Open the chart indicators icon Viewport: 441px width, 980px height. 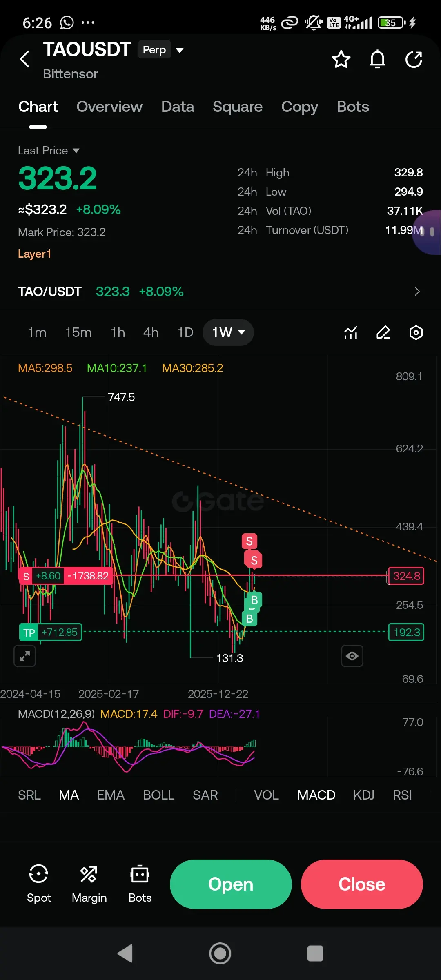click(351, 332)
